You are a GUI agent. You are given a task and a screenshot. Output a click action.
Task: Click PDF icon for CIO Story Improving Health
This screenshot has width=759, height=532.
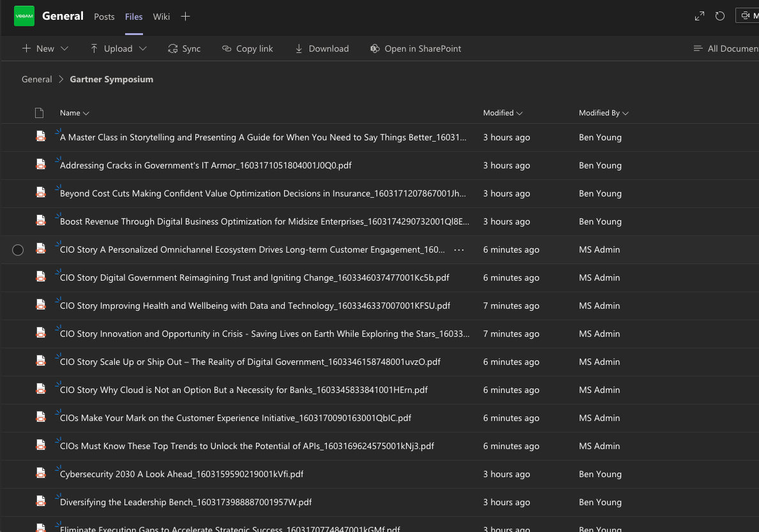pos(41,305)
